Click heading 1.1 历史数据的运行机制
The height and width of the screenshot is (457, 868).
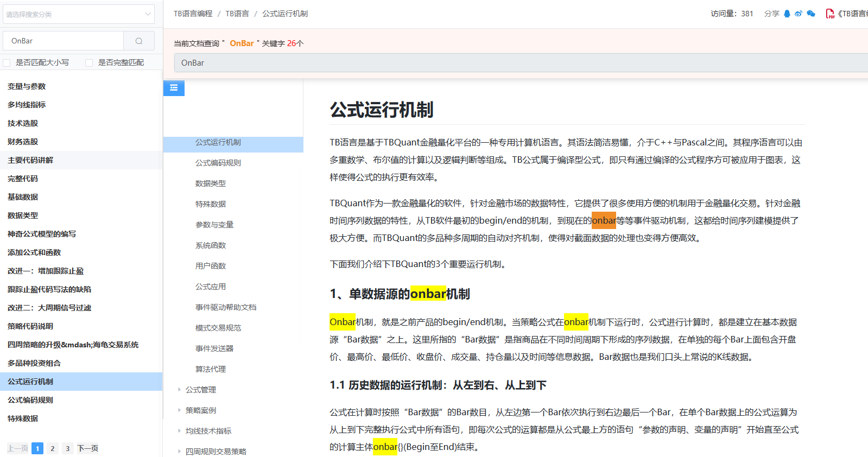(438, 385)
